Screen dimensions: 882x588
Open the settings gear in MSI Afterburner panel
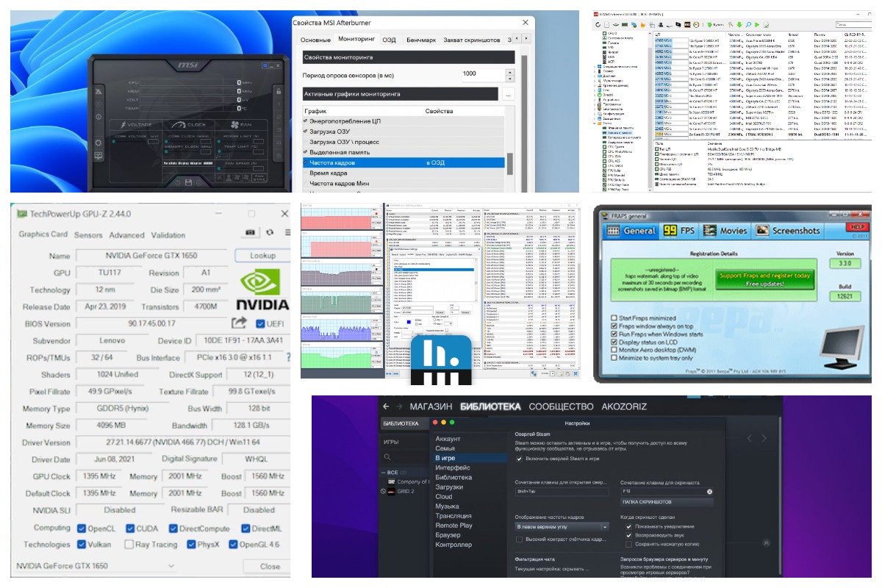[x=98, y=143]
